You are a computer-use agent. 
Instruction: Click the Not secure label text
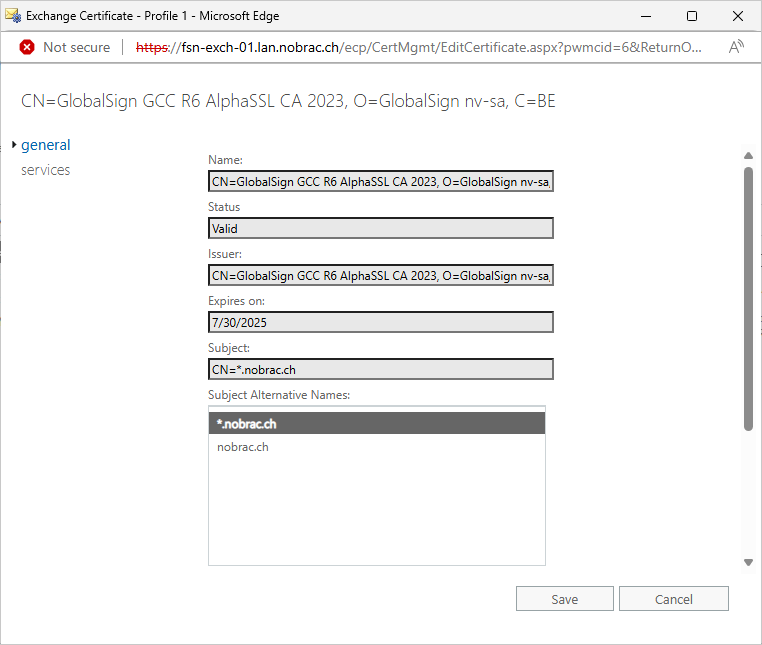click(77, 47)
